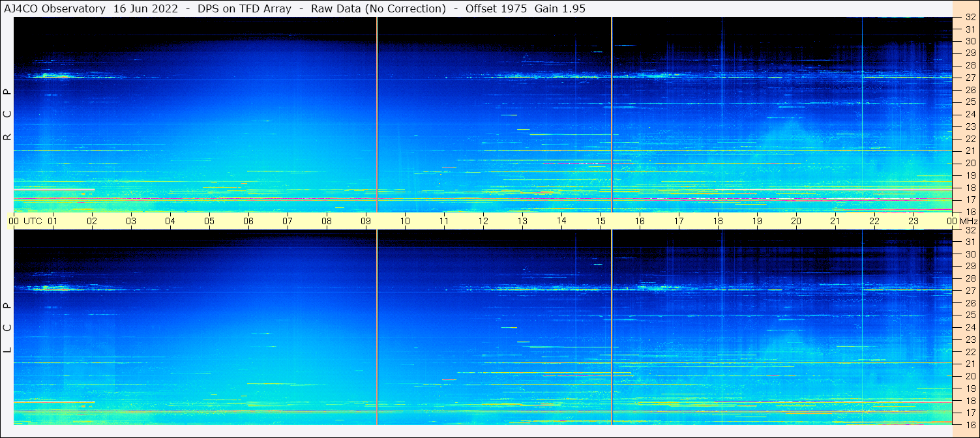Click "Raw Data (No Correction)" in the header
Screen dimensions: 980x438
pos(378,8)
